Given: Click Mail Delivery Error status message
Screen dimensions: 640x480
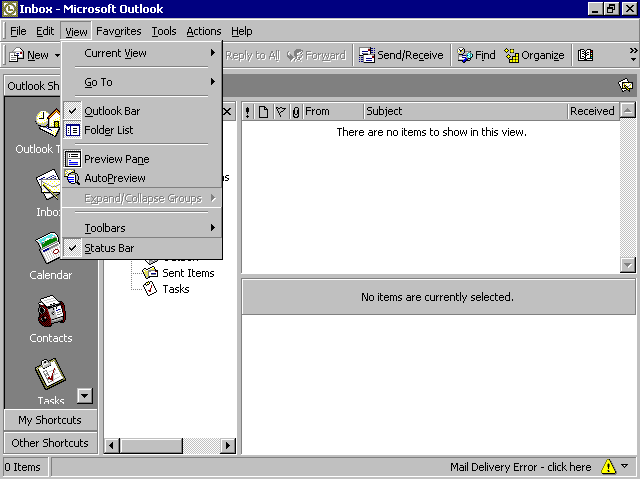Looking at the screenshot, I should (x=520, y=467).
